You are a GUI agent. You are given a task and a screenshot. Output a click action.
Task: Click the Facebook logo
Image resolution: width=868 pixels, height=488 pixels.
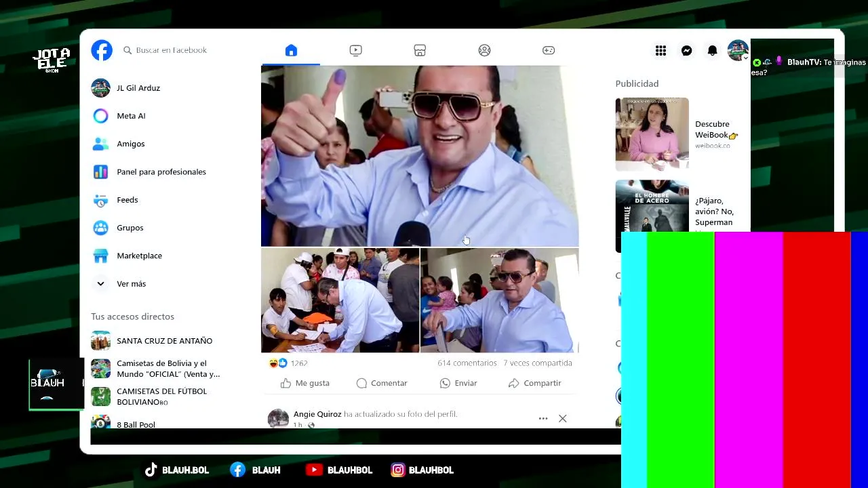point(102,50)
